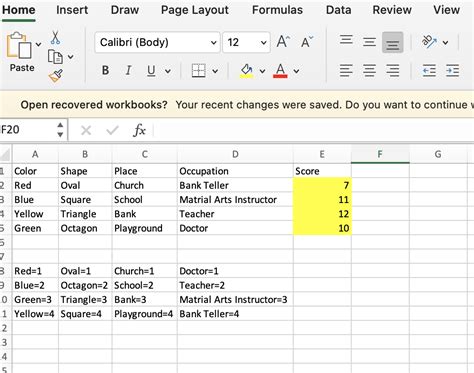Open the Insert tab
The height and width of the screenshot is (373, 474).
[72, 10]
